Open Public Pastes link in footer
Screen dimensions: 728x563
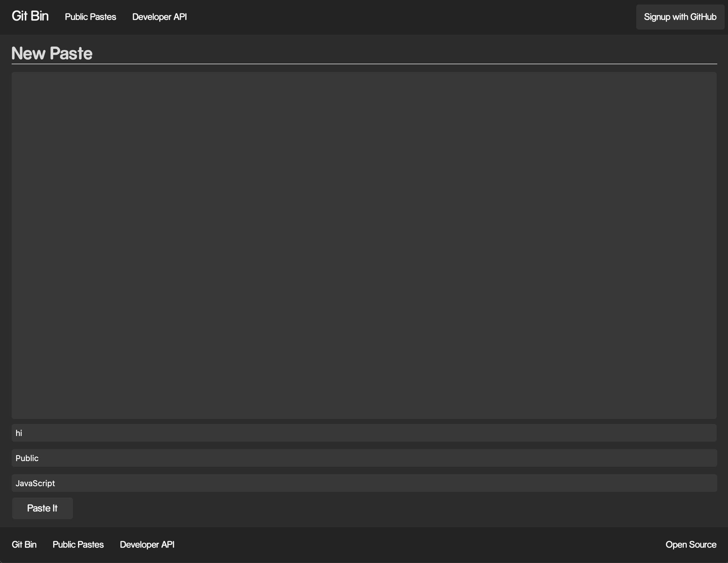(x=78, y=544)
